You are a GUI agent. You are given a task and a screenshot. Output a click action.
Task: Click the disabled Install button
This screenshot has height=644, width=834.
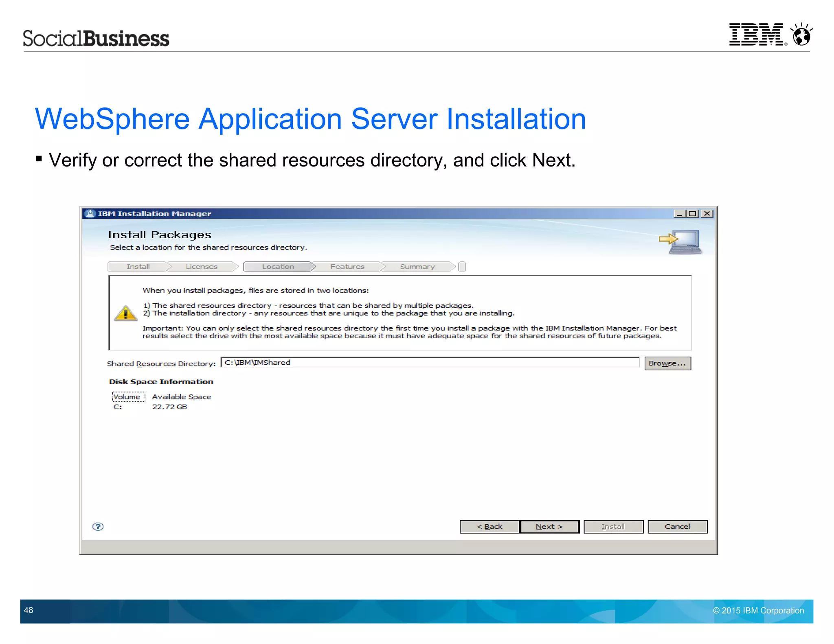pyautogui.click(x=613, y=526)
